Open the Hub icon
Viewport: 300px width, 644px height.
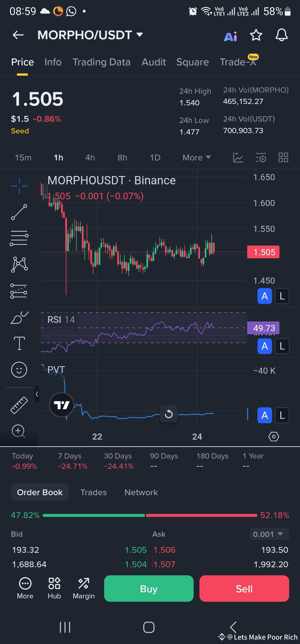tap(54, 588)
